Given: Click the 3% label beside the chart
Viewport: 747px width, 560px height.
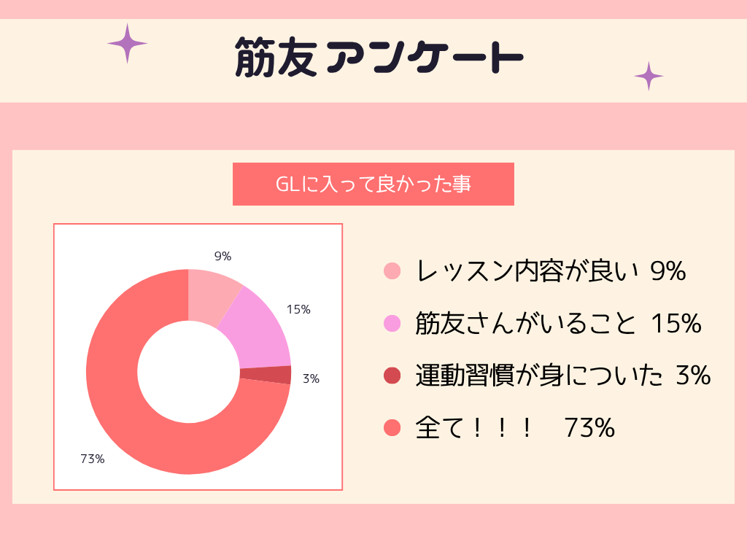Looking at the screenshot, I should [x=311, y=378].
